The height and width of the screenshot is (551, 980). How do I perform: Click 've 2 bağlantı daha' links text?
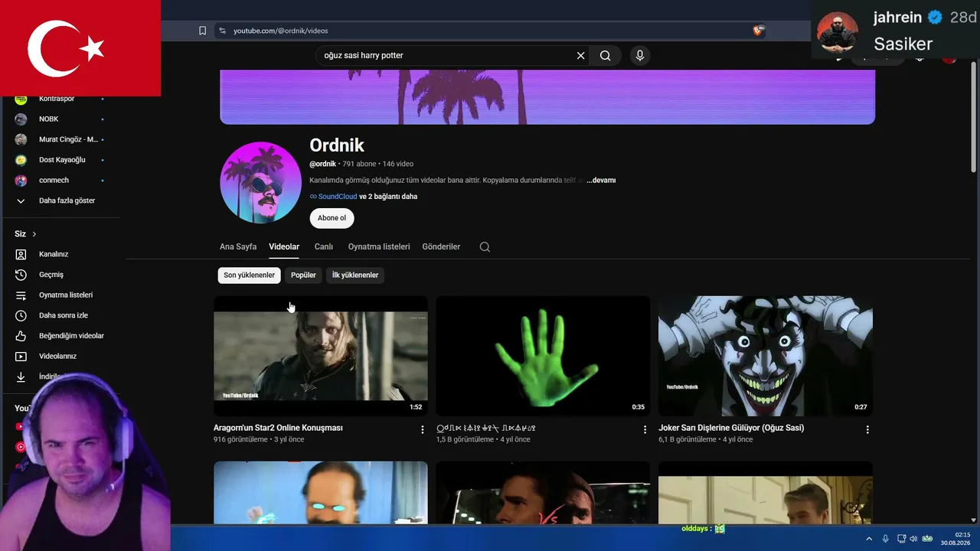click(388, 197)
